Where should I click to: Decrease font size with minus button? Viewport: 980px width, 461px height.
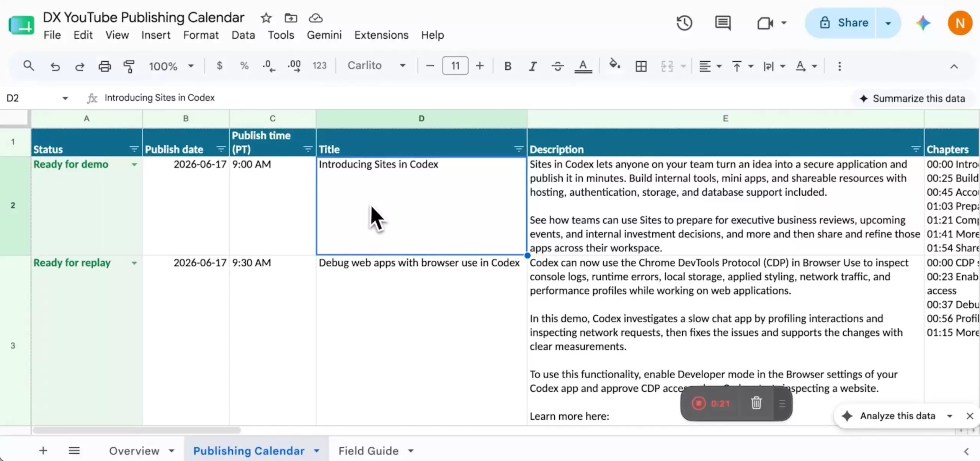click(430, 66)
